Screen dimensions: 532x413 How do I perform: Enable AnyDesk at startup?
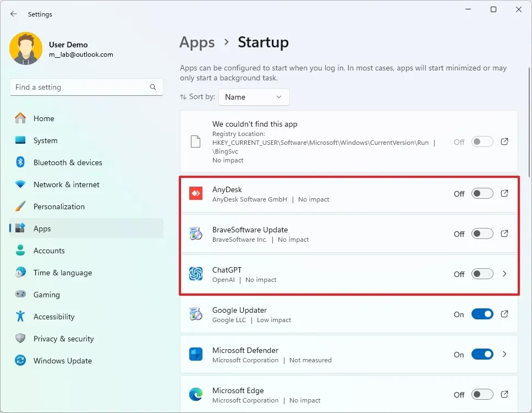tap(482, 193)
